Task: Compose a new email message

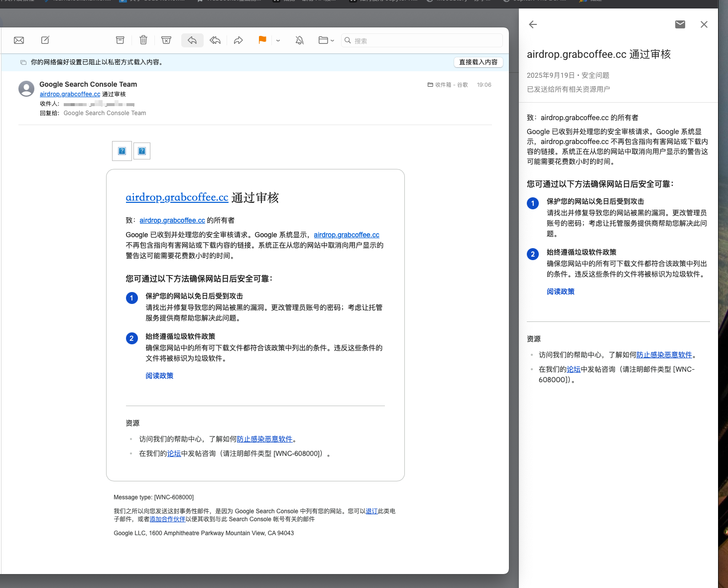Action: [45, 40]
